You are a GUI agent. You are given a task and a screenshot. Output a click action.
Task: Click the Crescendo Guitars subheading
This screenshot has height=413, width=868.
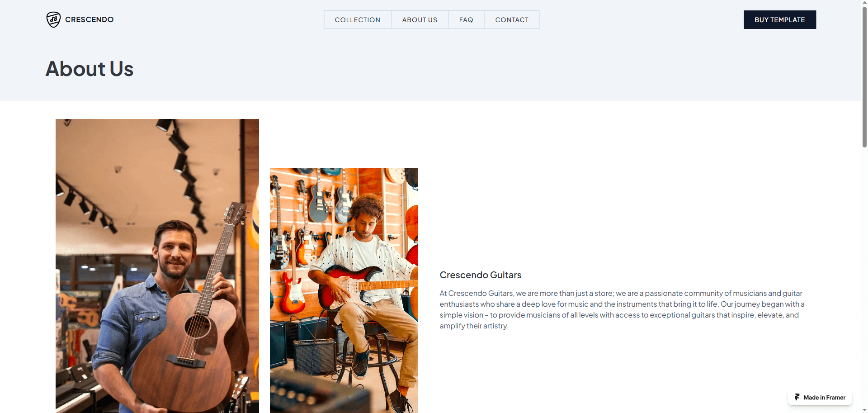point(481,275)
